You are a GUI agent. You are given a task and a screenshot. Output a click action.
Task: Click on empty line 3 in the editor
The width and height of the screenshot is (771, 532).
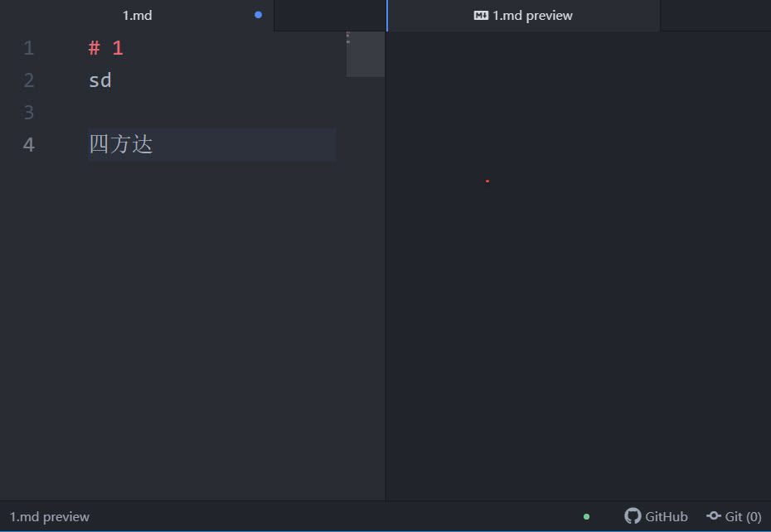coord(124,112)
